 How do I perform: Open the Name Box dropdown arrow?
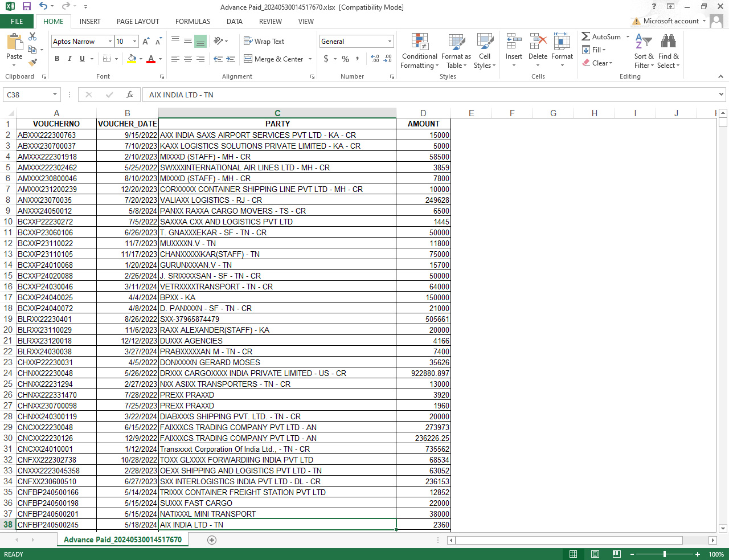tap(55, 95)
